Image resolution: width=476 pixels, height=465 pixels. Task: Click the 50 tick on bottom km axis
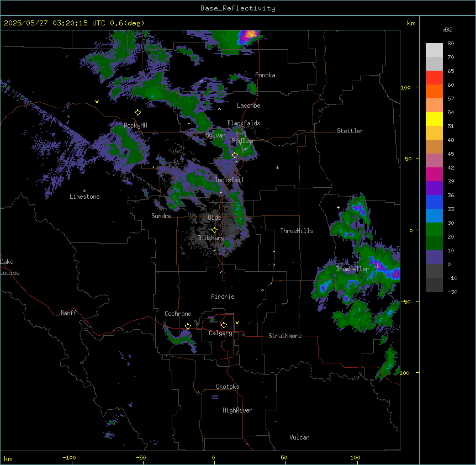(x=284, y=457)
